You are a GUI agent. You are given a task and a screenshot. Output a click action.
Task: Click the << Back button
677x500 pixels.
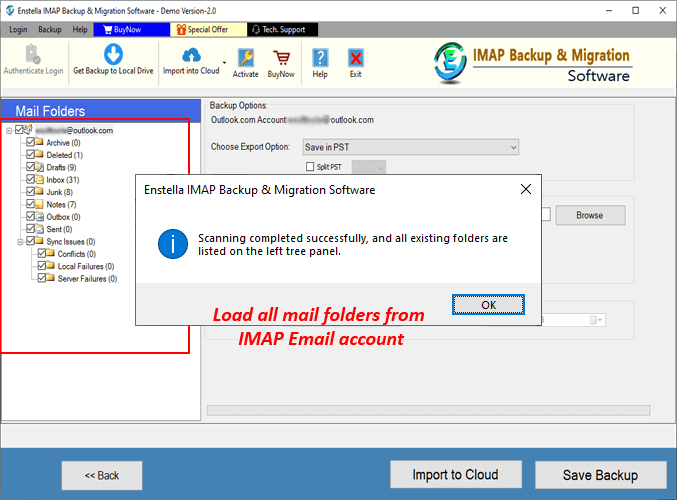tap(102, 475)
